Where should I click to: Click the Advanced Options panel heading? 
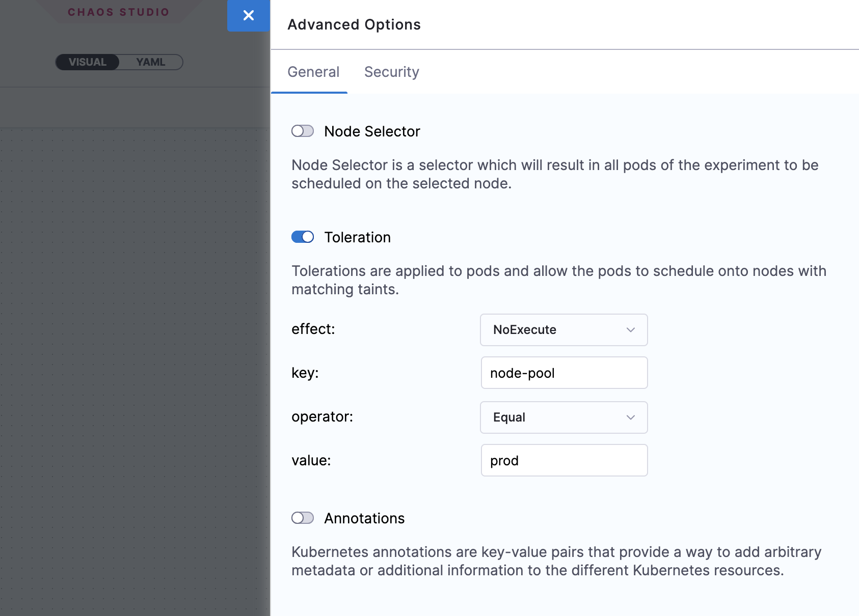[354, 25]
